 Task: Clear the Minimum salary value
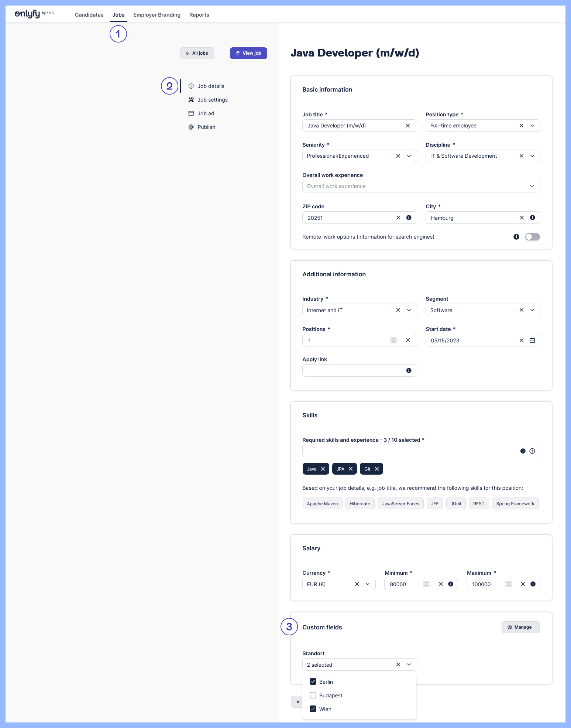(441, 584)
